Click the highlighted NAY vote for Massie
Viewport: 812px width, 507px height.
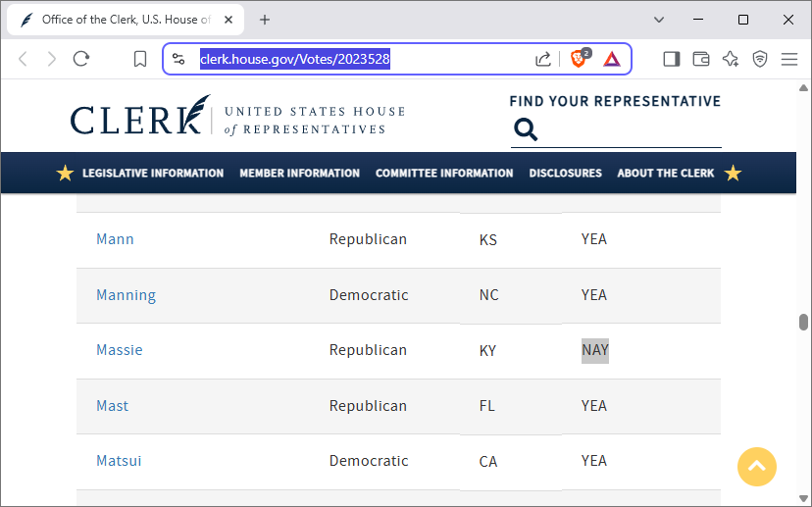click(595, 350)
